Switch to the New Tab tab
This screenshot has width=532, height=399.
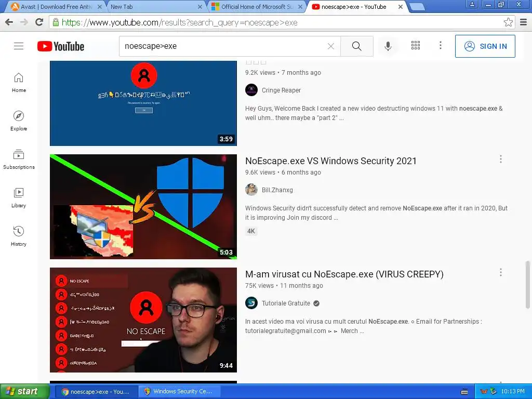[154, 7]
